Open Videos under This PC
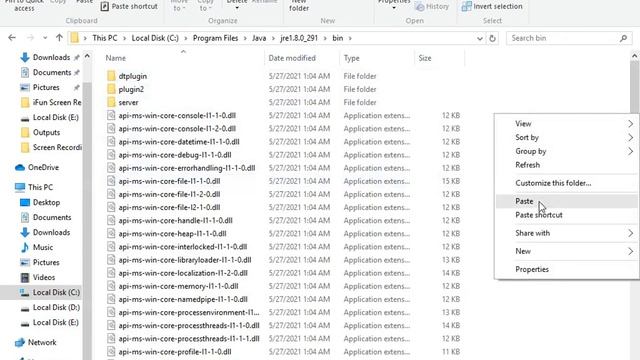The height and width of the screenshot is (360, 640). point(44,277)
